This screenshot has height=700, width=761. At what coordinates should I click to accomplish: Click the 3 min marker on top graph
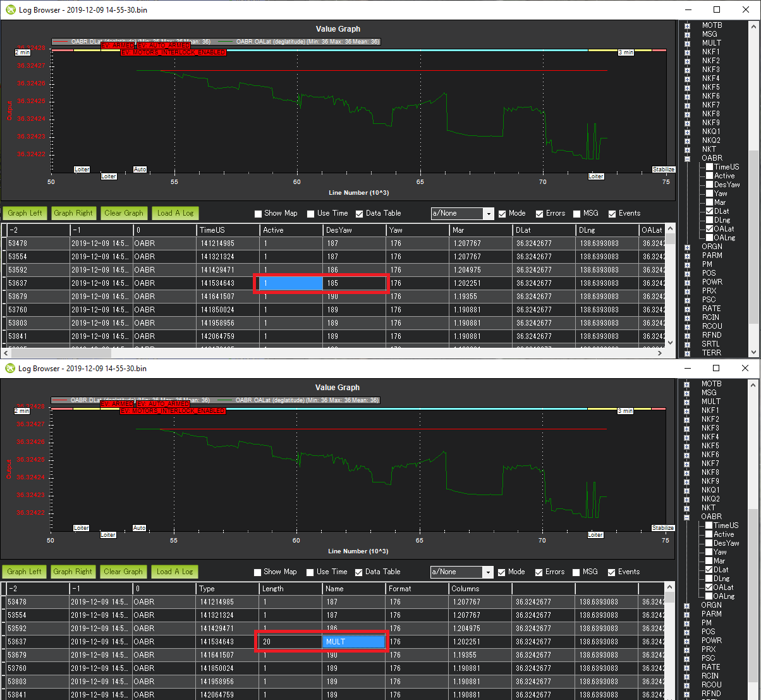pyautogui.click(x=626, y=52)
